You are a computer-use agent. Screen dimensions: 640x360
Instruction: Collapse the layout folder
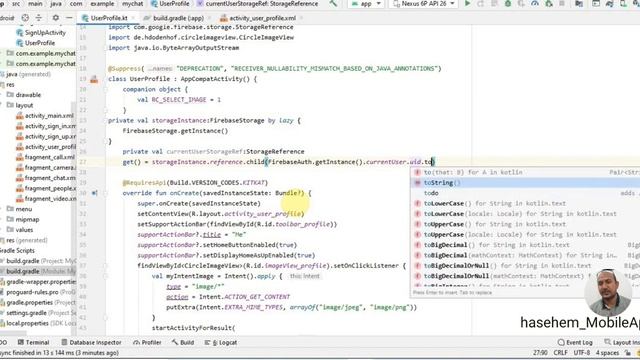(x=2, y=105)
